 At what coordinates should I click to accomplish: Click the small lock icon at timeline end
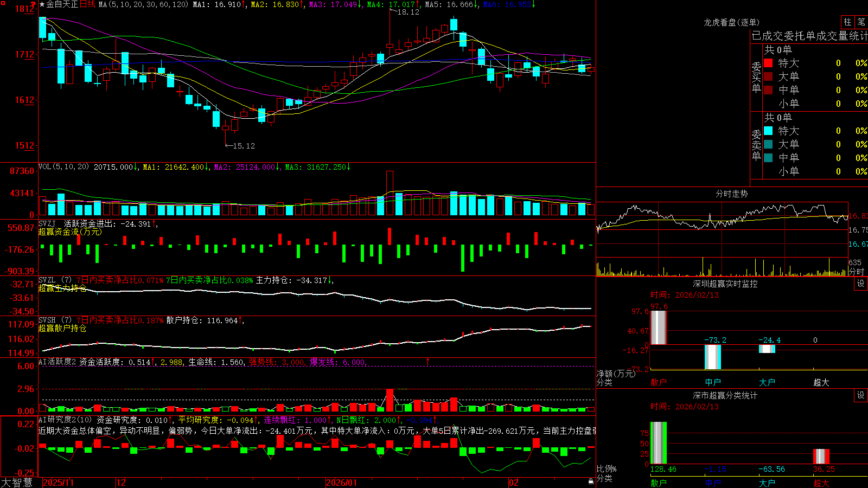point(591,481)
